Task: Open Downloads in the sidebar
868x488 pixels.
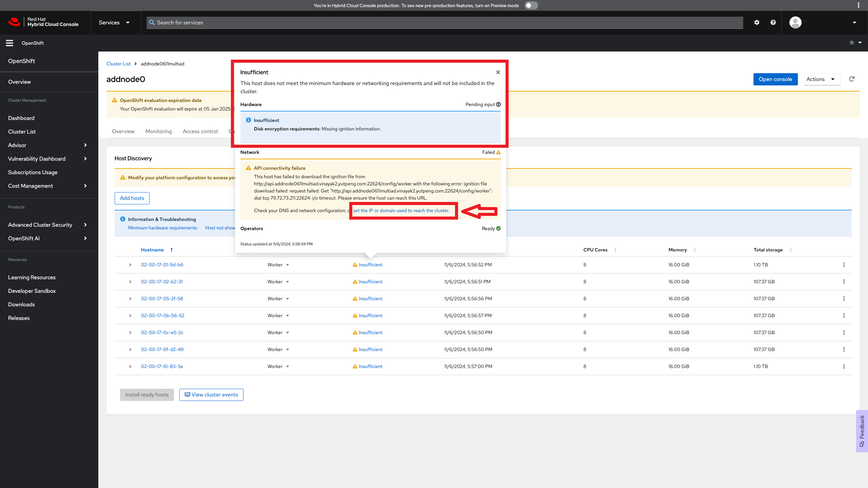Action: (x=21, y=304)
